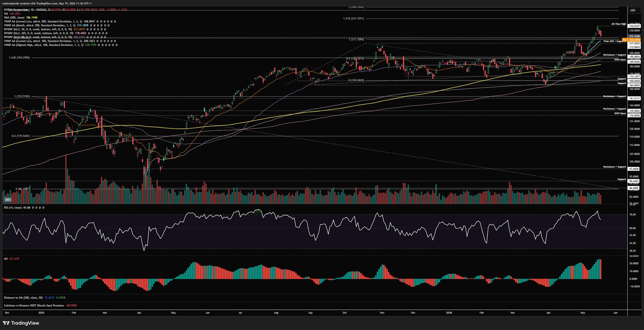Select the 2025 Open level label
Image resolution: width=644 pixels, height=330 pixels.
click(x=620, y=113)
